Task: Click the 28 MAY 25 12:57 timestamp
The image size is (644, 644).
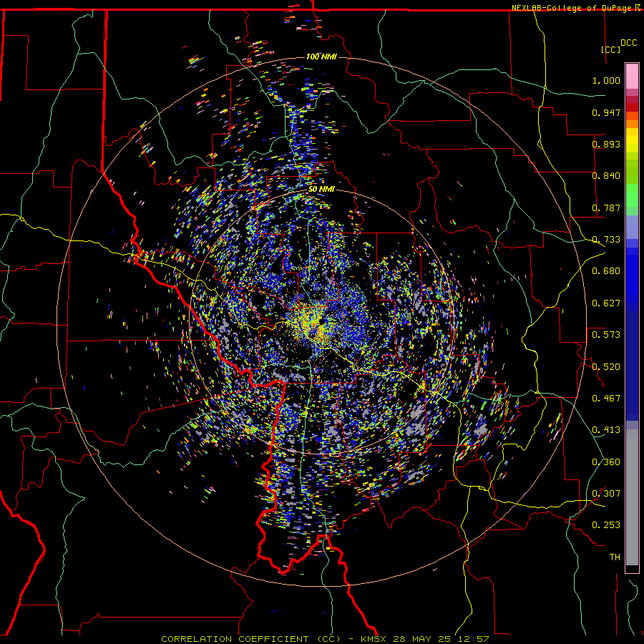Action: point(441,639)
